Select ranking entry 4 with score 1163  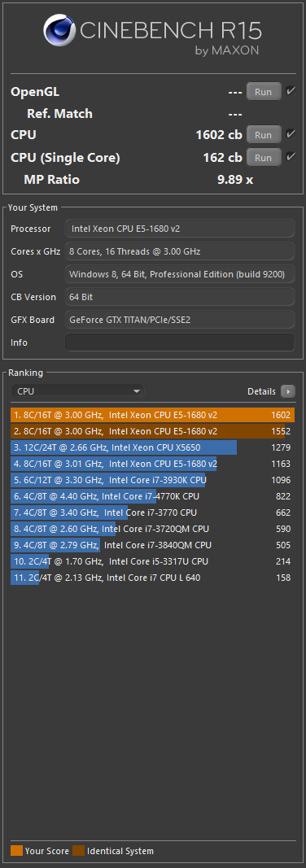pyautogui.click(x=153, y=464)
